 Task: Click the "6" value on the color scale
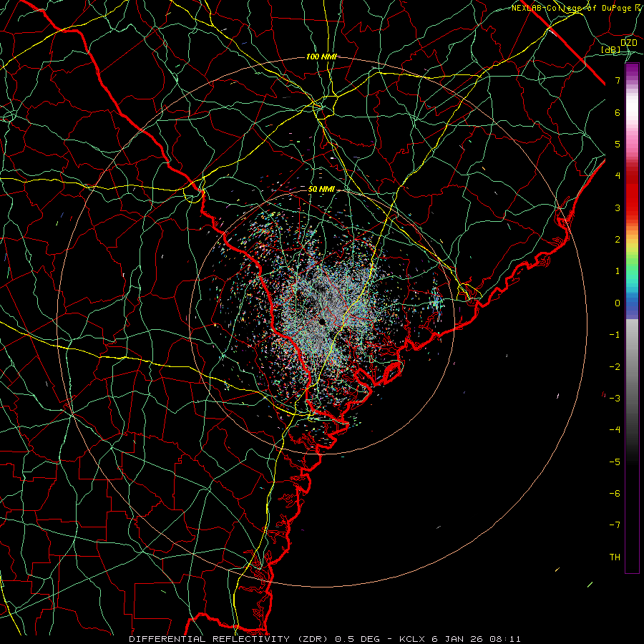point(618,112)
